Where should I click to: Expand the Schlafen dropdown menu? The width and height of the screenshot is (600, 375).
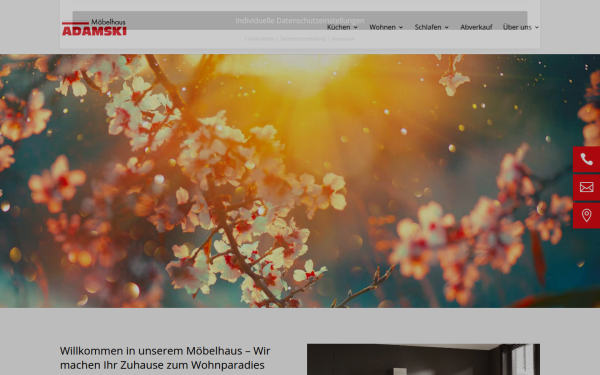point(431,27)
